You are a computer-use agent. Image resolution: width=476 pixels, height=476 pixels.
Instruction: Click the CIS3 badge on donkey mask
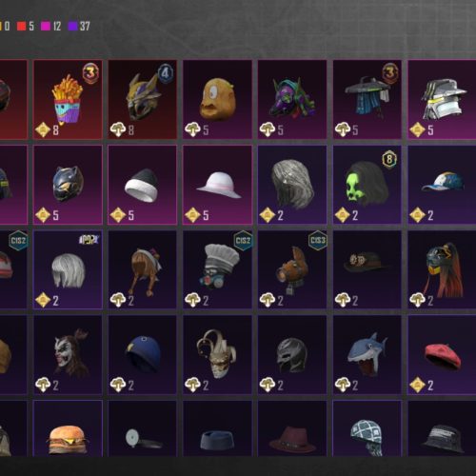click(318, 240)
